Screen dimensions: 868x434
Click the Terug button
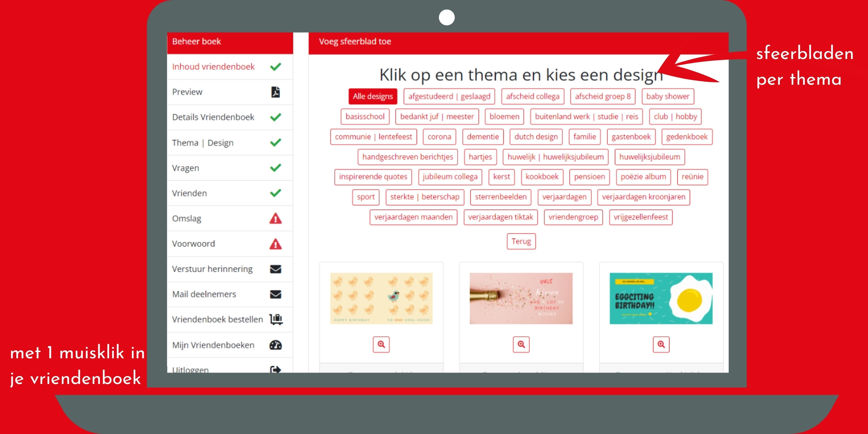pyautogui.click(x=520, y=240)
